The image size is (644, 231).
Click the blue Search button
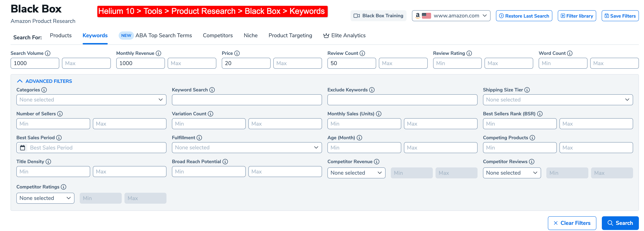coord(620,223)
